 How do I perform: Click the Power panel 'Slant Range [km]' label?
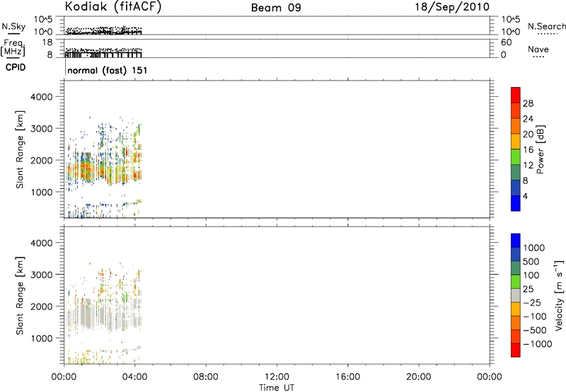(x=20, y=149)
